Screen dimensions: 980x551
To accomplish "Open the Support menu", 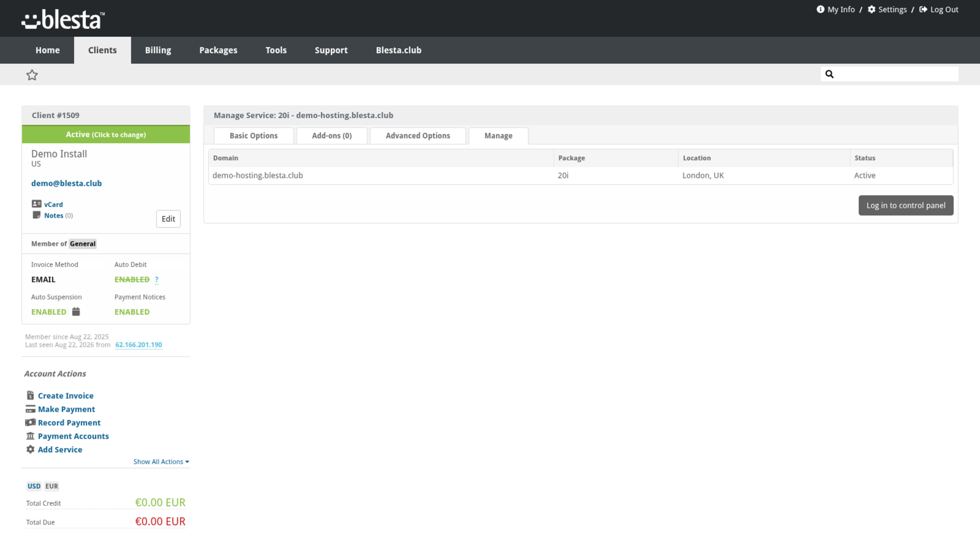I will (331, 50).
